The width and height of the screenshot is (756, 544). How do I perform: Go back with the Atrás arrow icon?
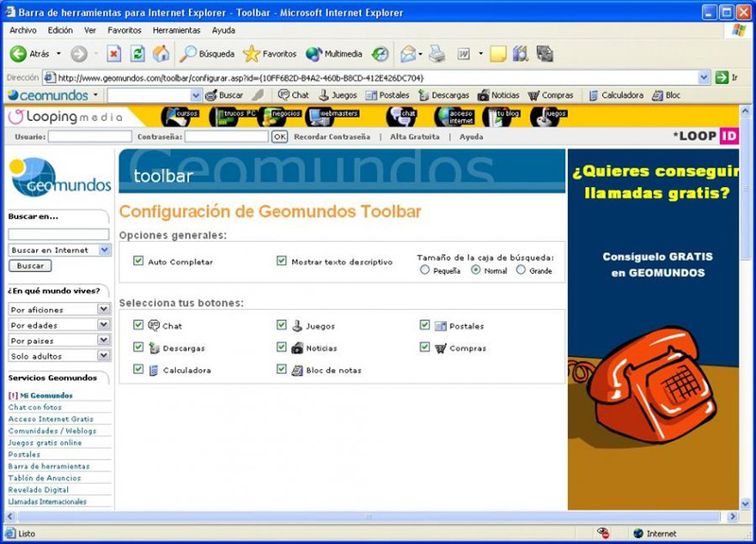(x=18, y=54)
